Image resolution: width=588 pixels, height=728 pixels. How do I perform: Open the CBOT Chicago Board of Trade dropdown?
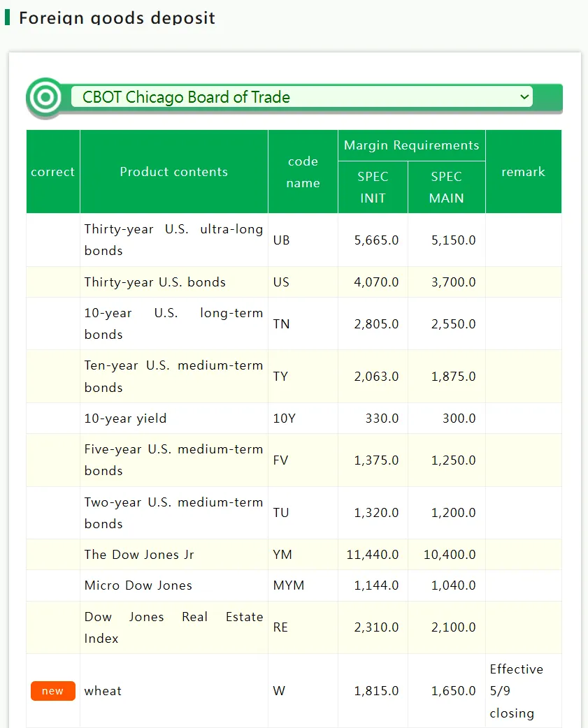click(x=301, y=97)
